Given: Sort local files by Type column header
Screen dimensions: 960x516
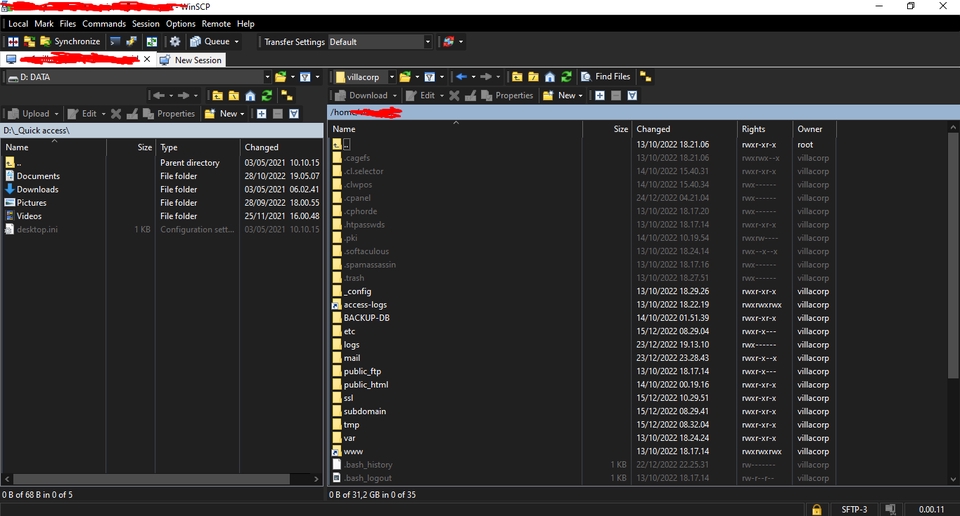Looking at the screenshot, I should point(197,148).
